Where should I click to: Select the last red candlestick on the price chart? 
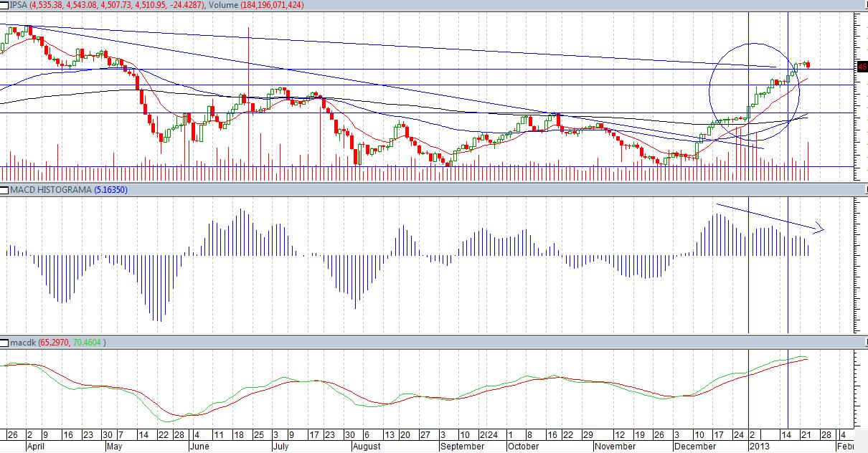[808, 65]
